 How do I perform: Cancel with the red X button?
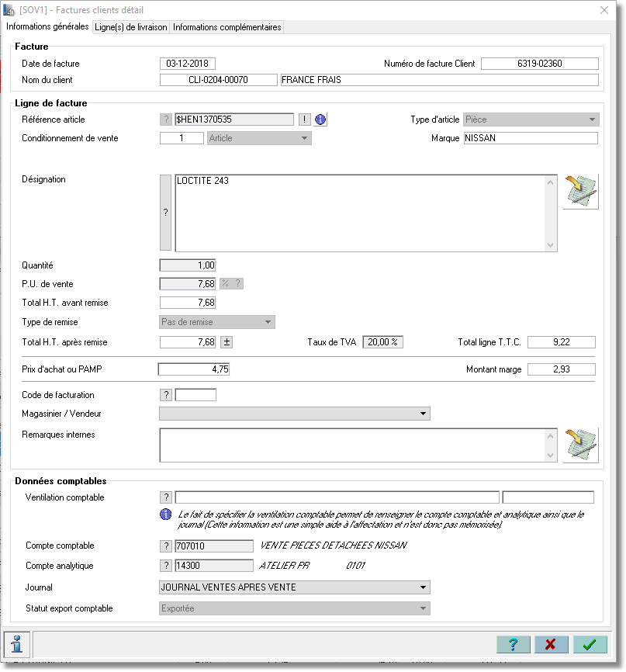click(x=551, y=644)
